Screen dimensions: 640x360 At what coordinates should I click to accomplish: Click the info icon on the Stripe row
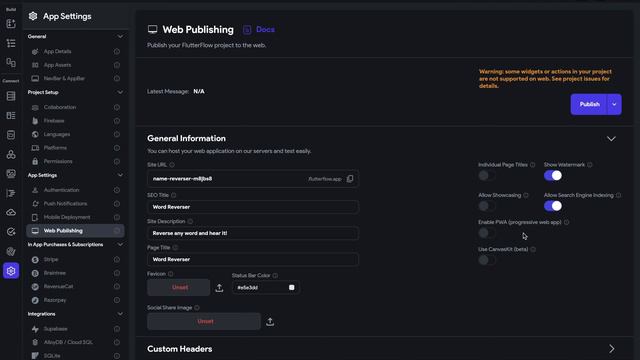[x=117, y=260]
